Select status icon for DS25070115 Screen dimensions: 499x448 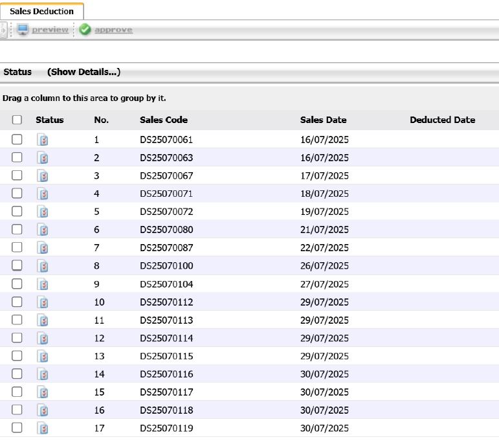43,356
